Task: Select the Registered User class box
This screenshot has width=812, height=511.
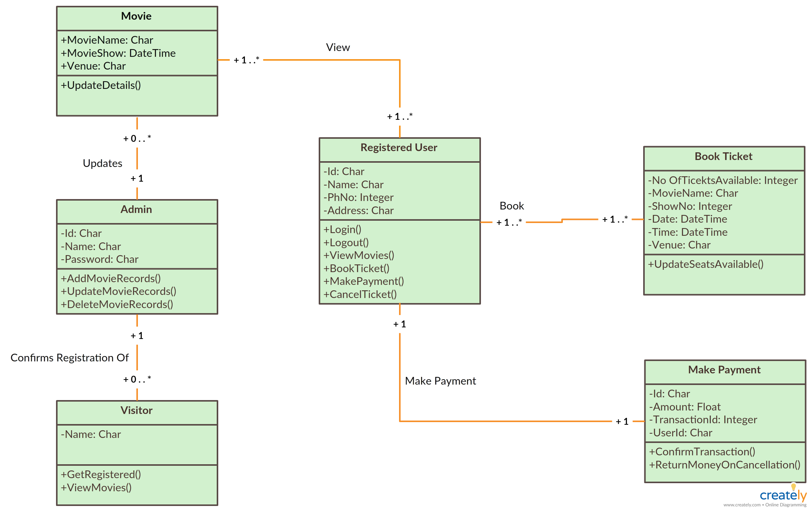Action: (381, 235)
